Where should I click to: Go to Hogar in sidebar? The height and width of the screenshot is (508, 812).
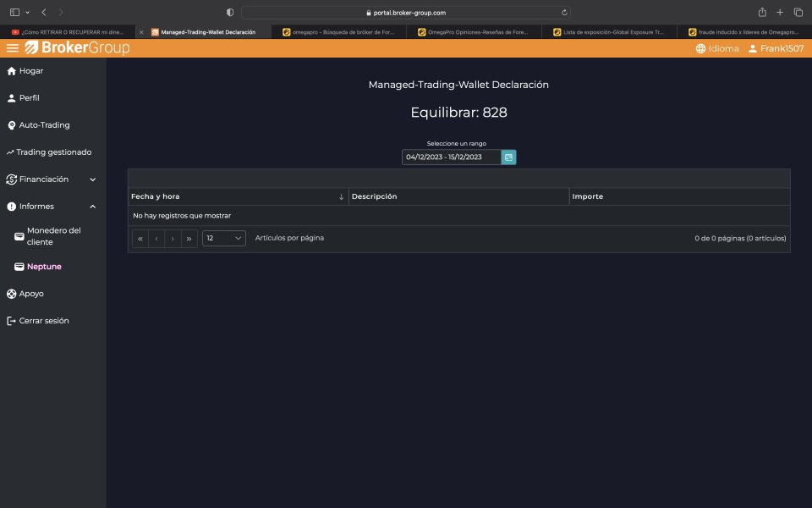[30, 71]
